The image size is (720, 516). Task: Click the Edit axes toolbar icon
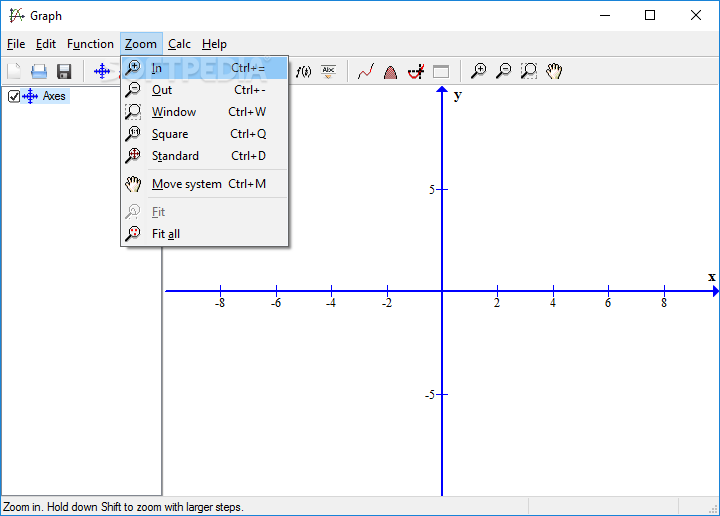pyautogui.click(x=102, y=71)
